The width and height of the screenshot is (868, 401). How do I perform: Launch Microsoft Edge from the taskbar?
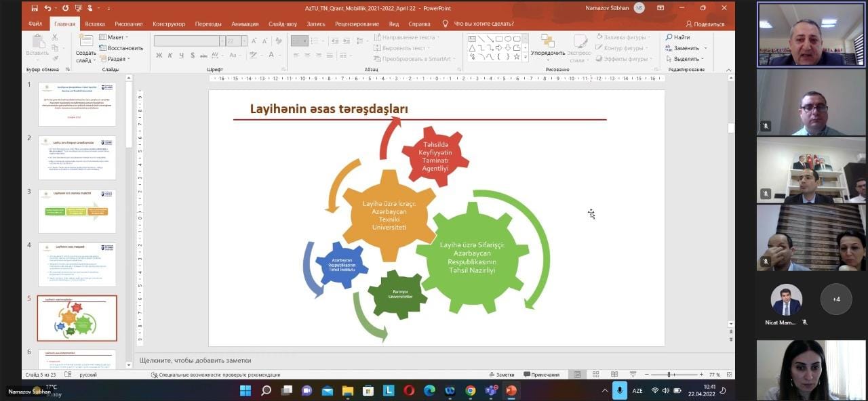coord(429,390)
